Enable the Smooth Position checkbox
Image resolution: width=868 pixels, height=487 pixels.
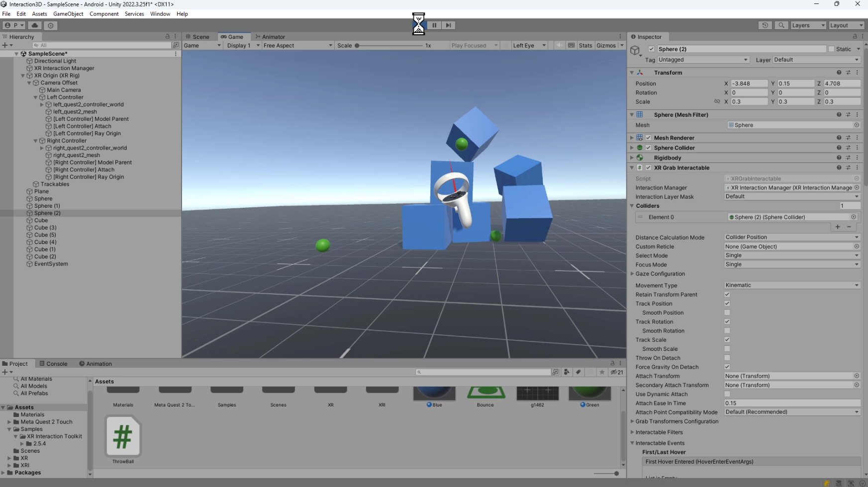coord(727,313)
